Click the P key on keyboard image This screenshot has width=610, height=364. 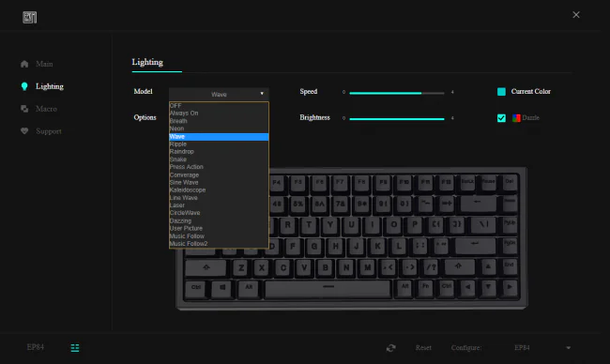coord(415,225)
